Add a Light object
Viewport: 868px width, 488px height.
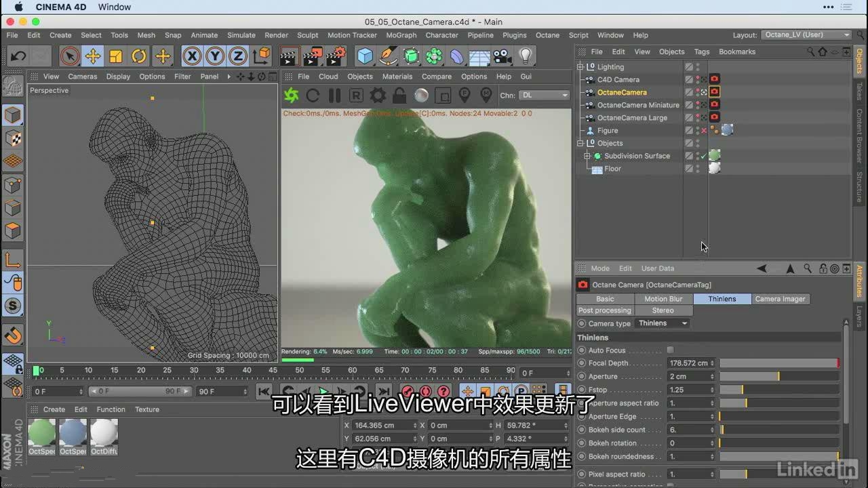click(x=525, y=56)
